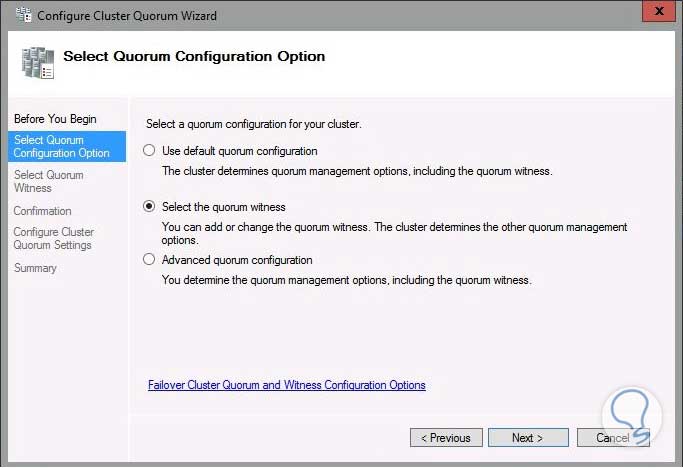683x468 pixels.
Task: Click the bold Select Quorum Configuration Option page heading
Action: (194, 57)
